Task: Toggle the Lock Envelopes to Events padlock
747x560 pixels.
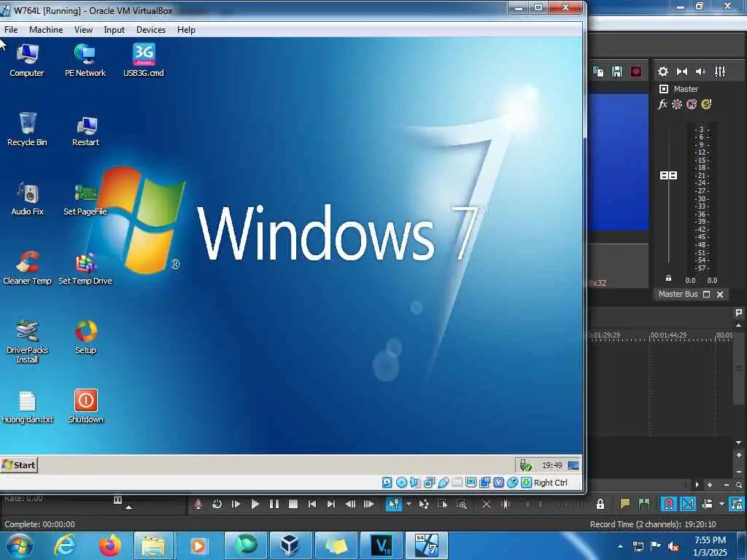Action: click(x=600, y=504)
